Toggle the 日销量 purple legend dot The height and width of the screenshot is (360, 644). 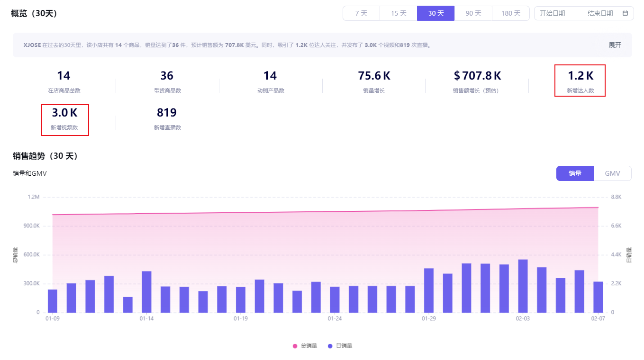[330, 346]
